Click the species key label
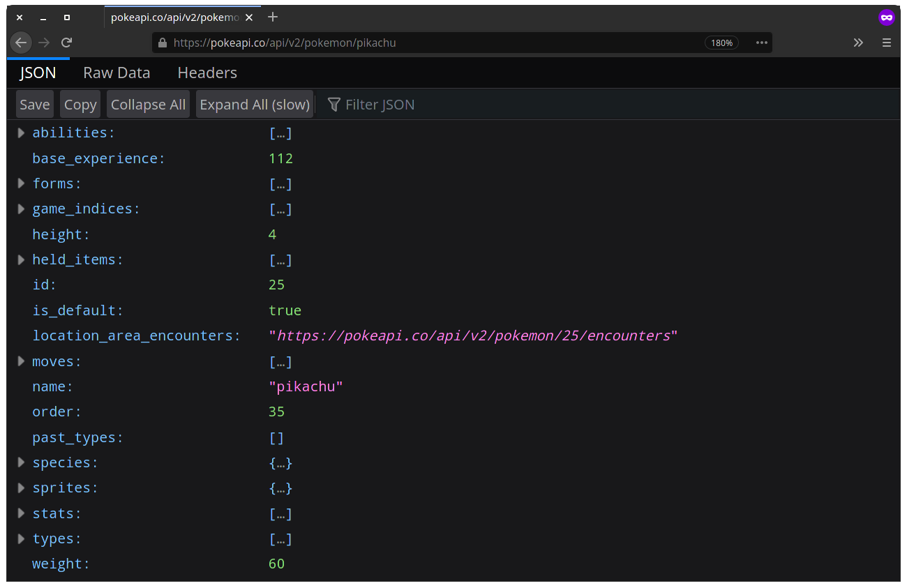 pyautogui.click(x=65, y=462)
